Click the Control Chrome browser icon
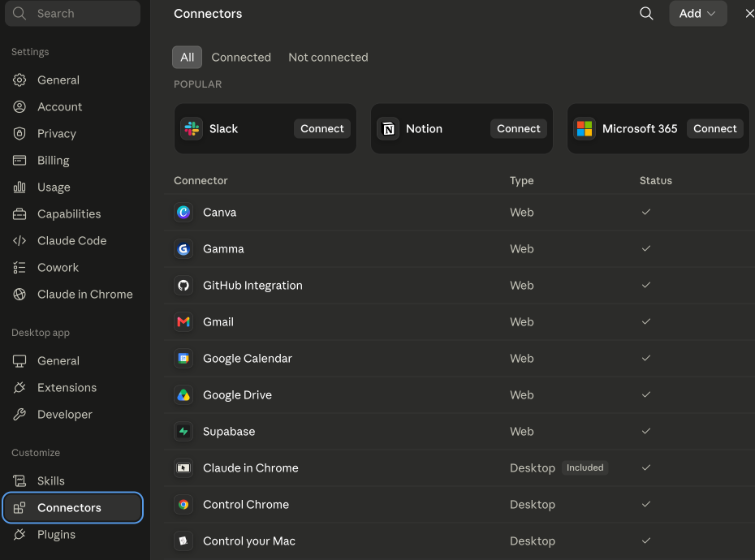Image resolution: width=755 pixels, height=560 pixels. [x=183, y=505]
